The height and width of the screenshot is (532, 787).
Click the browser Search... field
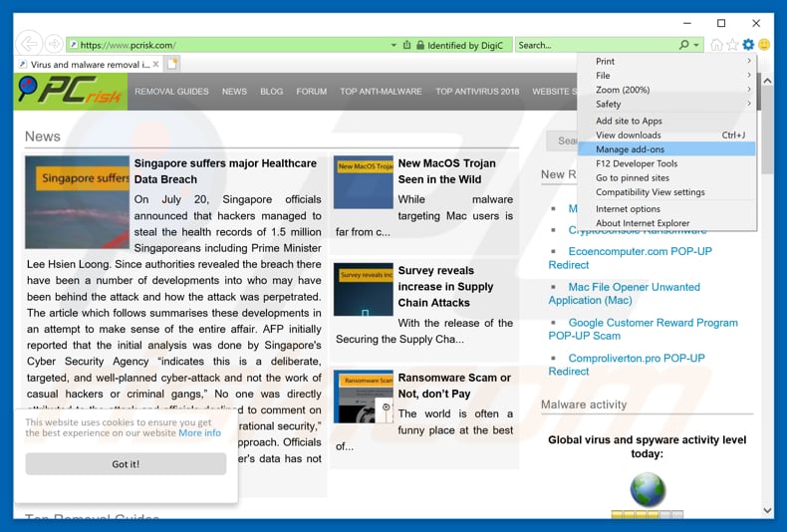(598, 45)
